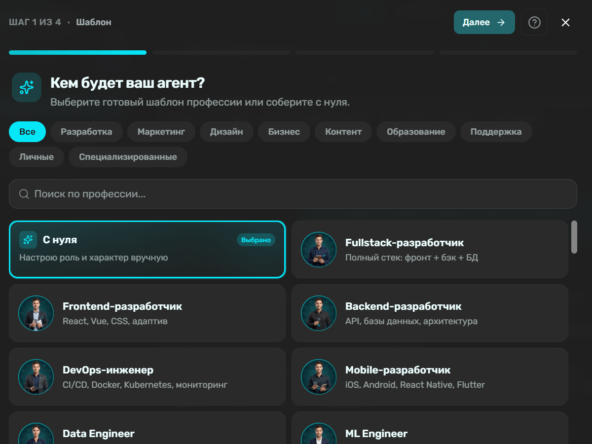Click the ШАГ 1 ИЗ 4 label

(35, 22)
